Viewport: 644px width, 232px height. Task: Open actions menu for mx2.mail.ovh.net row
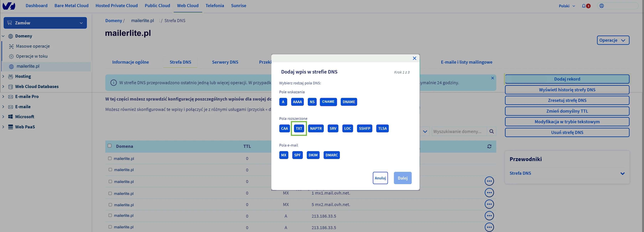coord(489,204)
